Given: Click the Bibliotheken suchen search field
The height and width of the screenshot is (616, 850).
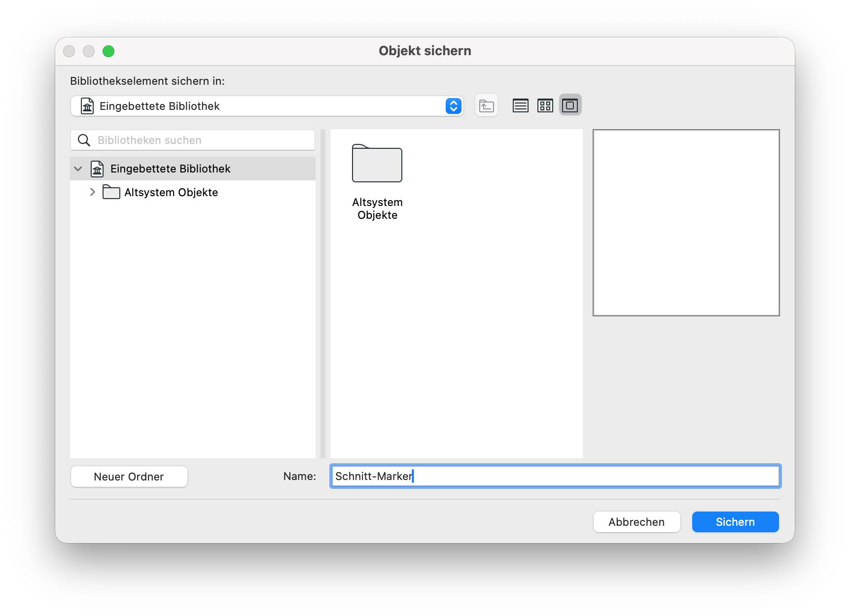Looking at the screenshot, I should (x=193, y=140).
